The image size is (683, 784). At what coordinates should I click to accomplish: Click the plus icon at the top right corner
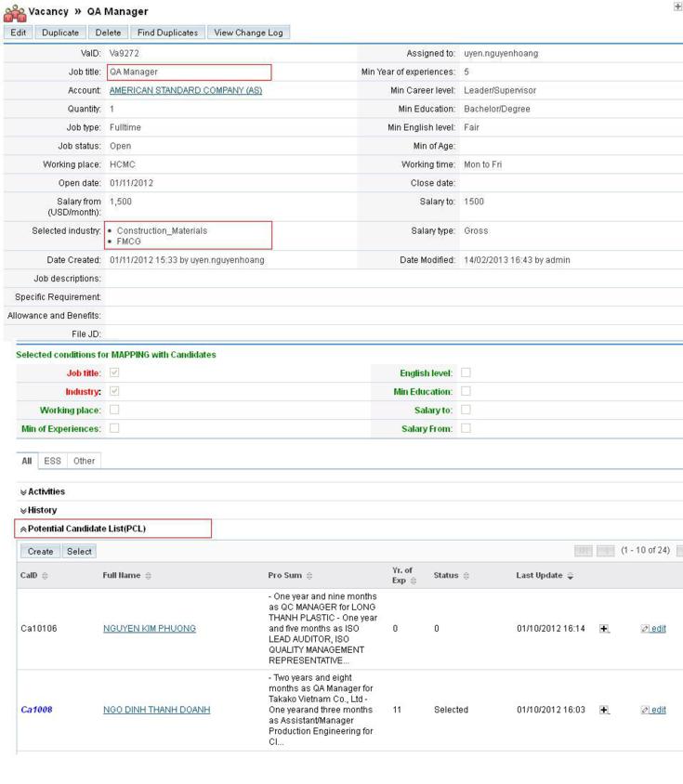pos(678,6)
